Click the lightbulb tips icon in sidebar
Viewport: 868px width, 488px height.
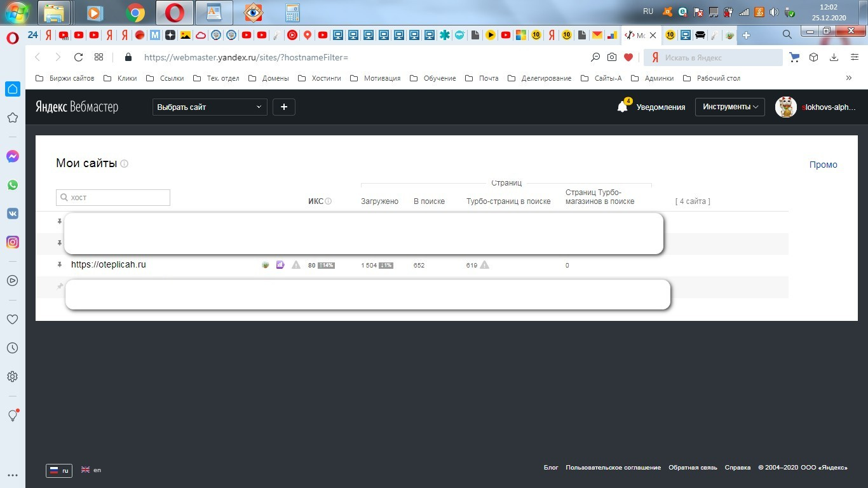[x=12, y=416]
